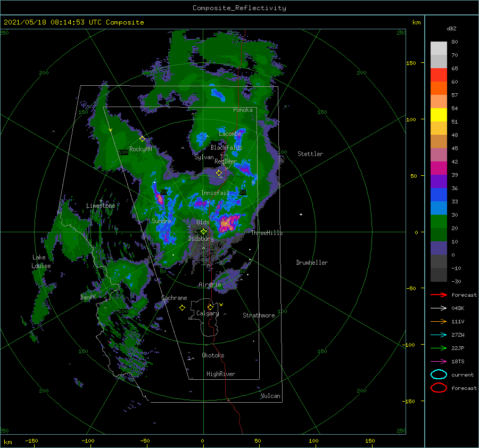Select the cyan 27ZW arrow symbol
Image resolution: width=479 pixels, height=448 pixels.
coord(439,335)
